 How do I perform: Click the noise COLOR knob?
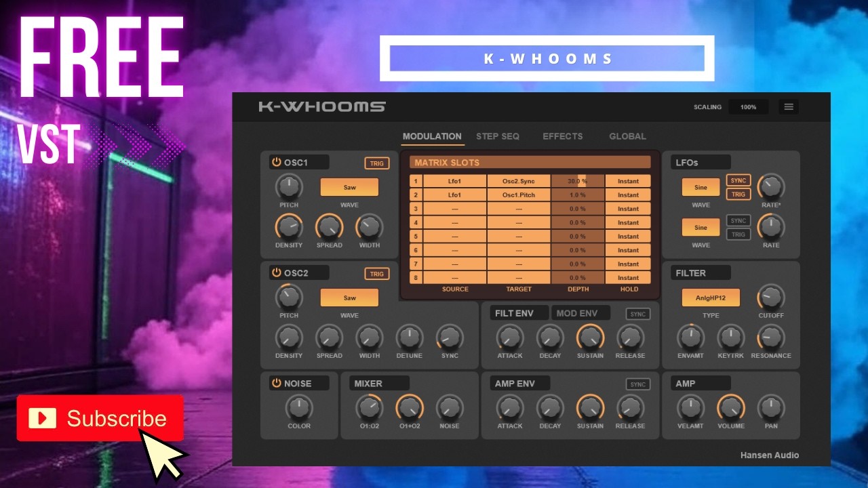[x=299, y=407]
